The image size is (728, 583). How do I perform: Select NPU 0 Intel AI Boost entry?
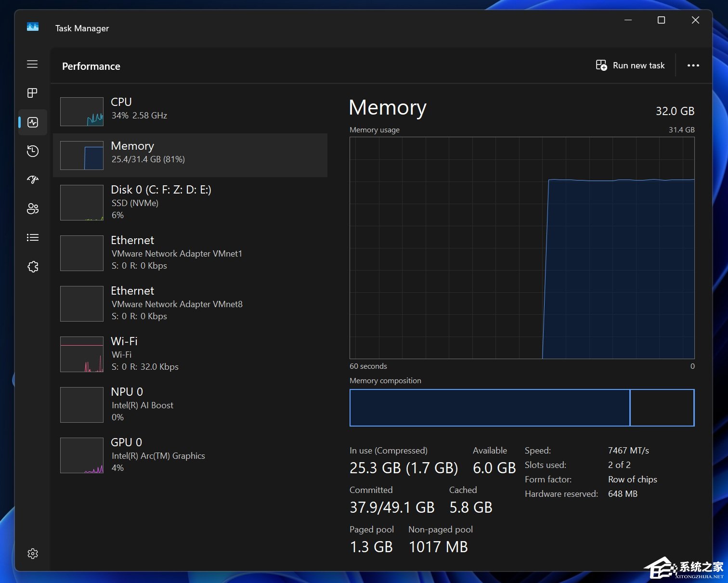click(190, 405)
